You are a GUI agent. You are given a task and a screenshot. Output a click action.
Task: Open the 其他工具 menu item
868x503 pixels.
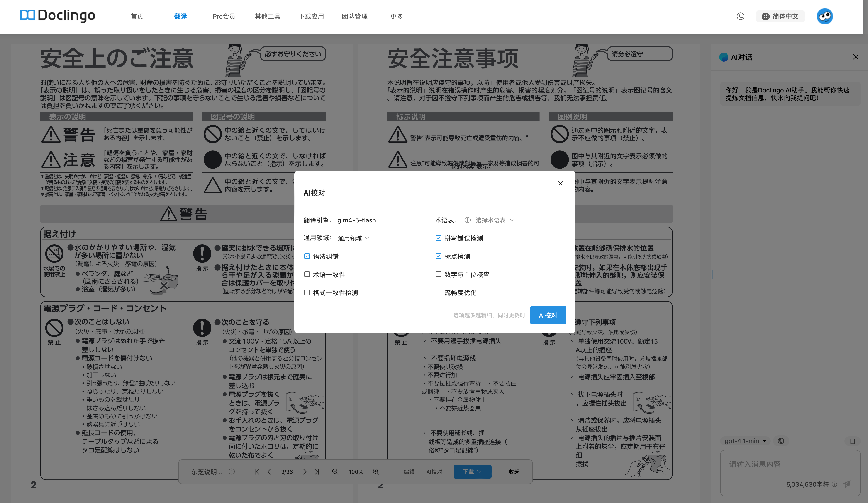pyautogui.click(x=267, y=16)
